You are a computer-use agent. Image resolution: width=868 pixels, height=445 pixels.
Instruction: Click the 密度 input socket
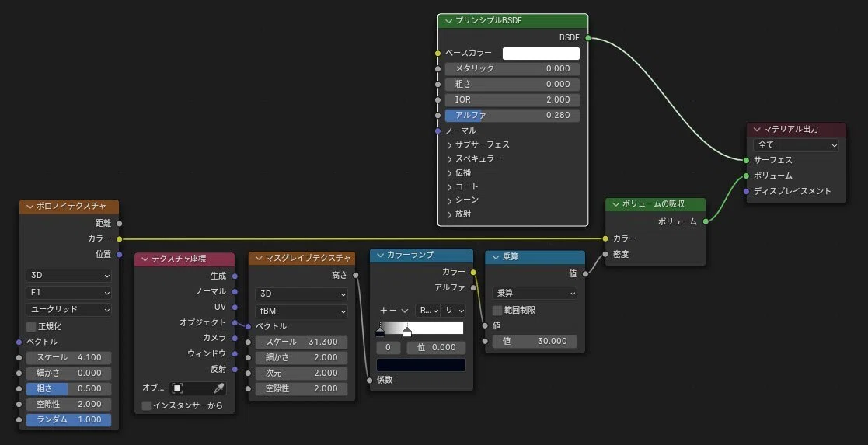605,254
